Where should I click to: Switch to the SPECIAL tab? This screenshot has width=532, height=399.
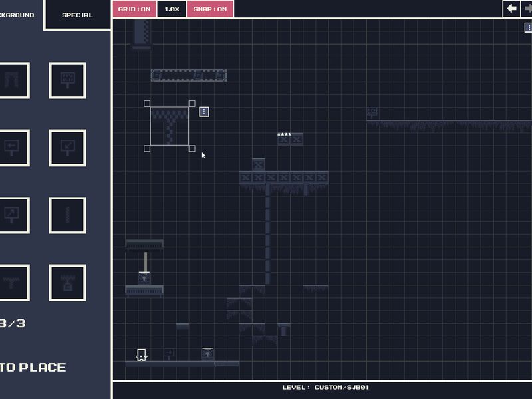tap(77, 15)
